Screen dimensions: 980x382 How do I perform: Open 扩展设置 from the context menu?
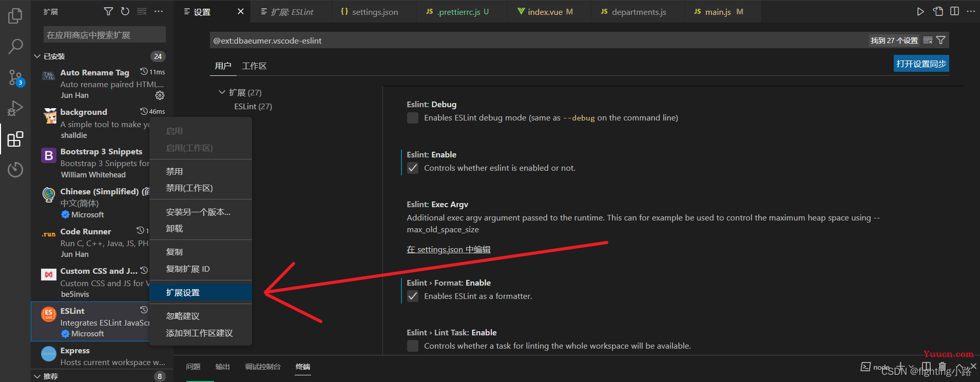[x=201, y=293]
